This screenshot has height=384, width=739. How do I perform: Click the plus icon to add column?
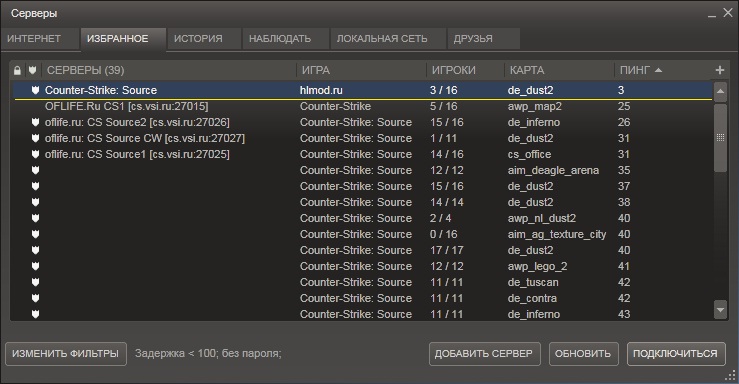click(719, 70)
